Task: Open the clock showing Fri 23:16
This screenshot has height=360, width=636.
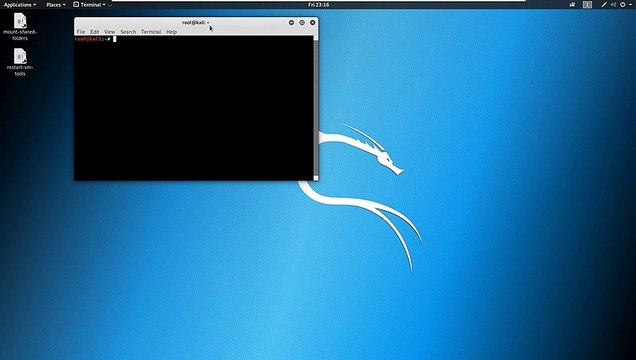Action: (x=318, y=5)
